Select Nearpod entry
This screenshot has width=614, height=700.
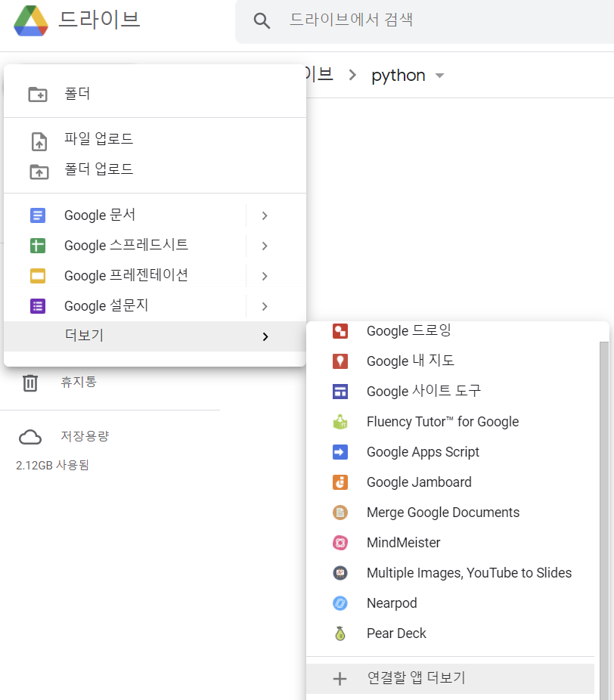[451, 603]
